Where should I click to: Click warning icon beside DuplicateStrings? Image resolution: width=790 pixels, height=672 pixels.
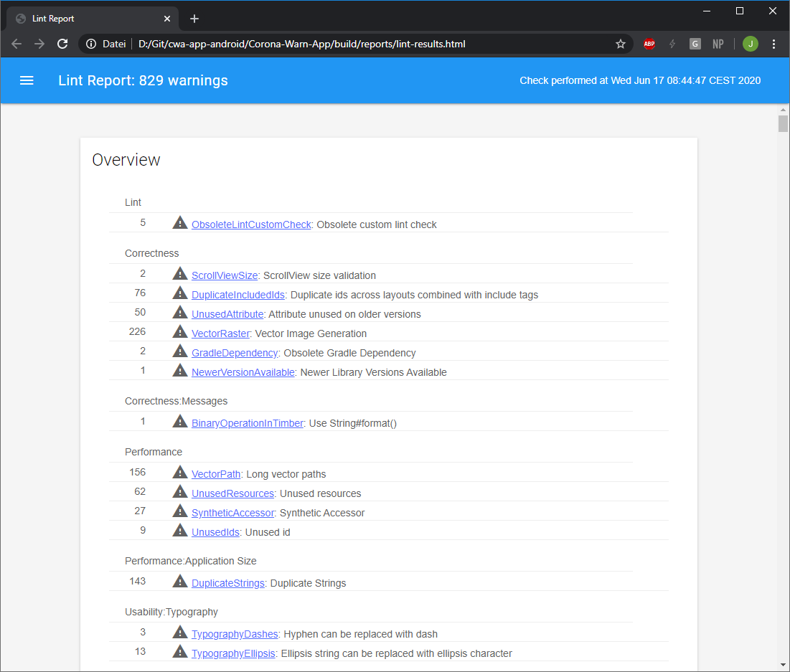pyautogui.click(x=180, y=581)
